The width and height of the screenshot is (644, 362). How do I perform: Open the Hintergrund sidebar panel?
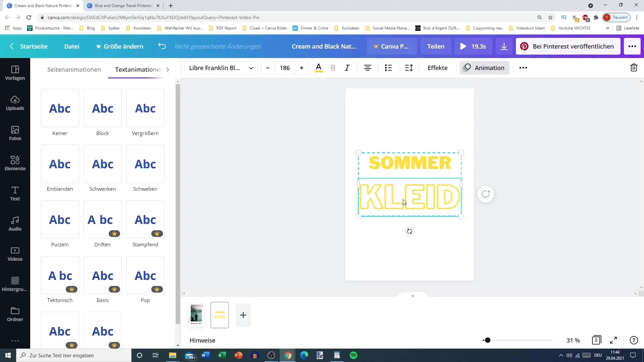click(15, 284)
